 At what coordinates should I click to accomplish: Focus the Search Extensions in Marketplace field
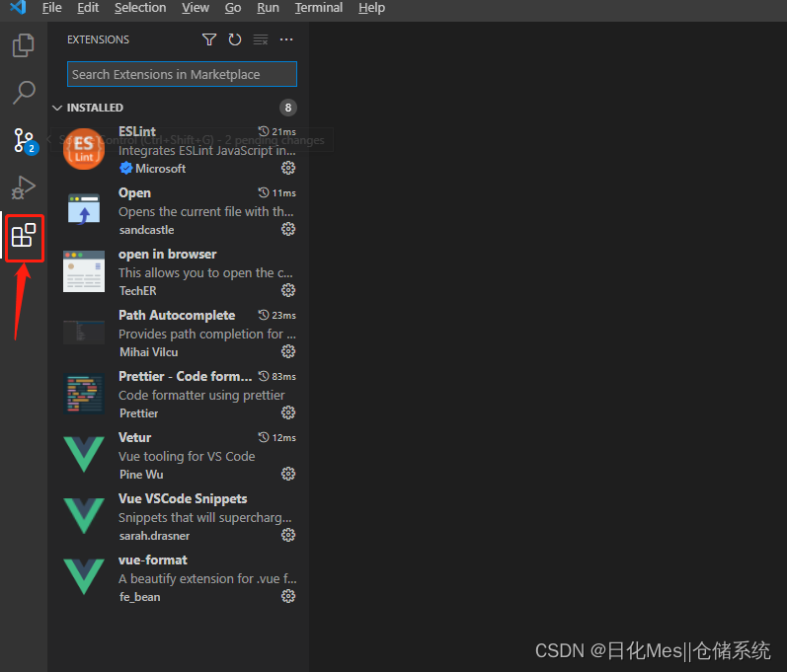pos(183,74)
